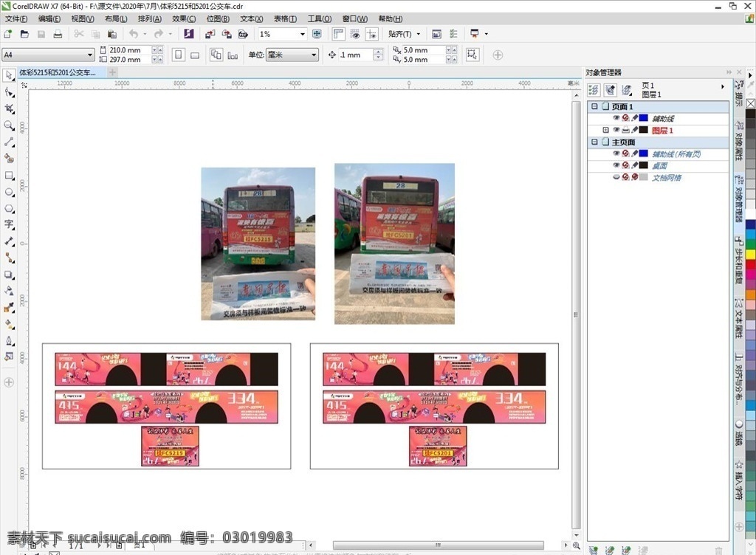Click the Publish to PDF icon
The width and height of the screenshot is (756, 555).
tap(243, 34)
